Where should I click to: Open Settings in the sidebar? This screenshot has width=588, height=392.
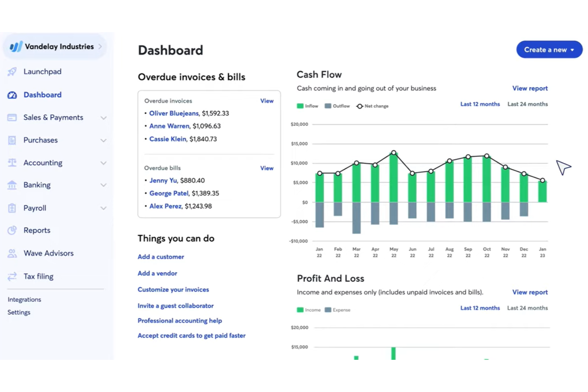pyautogui.click(x=19, y=313)
